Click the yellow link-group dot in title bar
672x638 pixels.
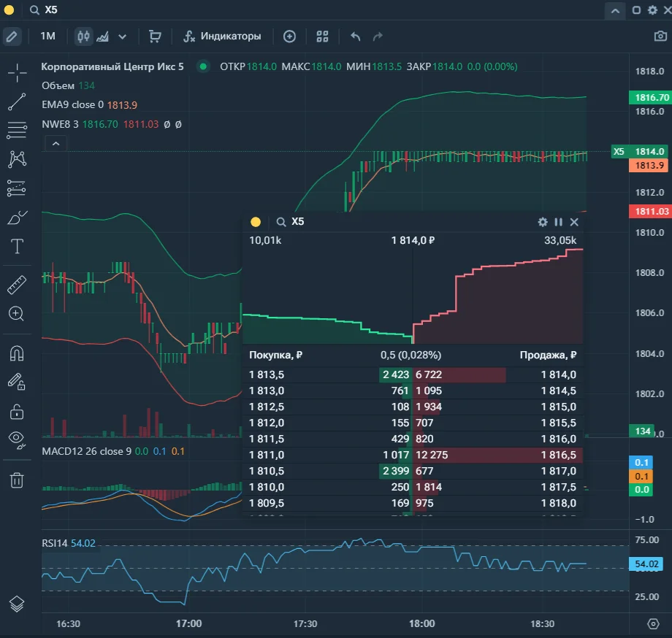(9, 9)
